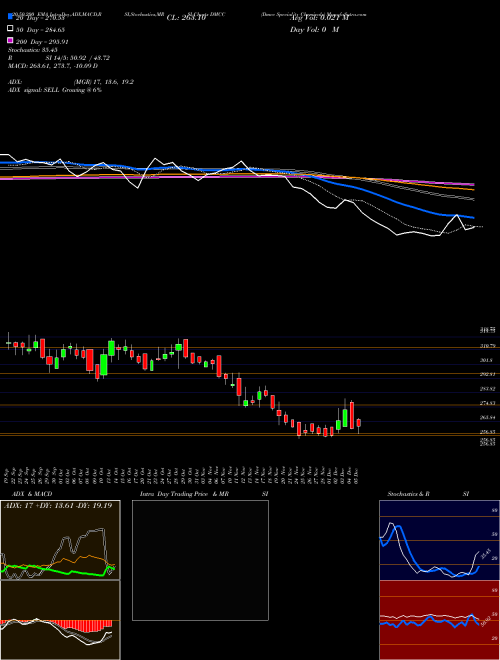This screenshot has width=500, height=660.
Task: Click the 'Avg Vol: 0.021 M' text
Action: pyautogui.click(x=319, y=18)
